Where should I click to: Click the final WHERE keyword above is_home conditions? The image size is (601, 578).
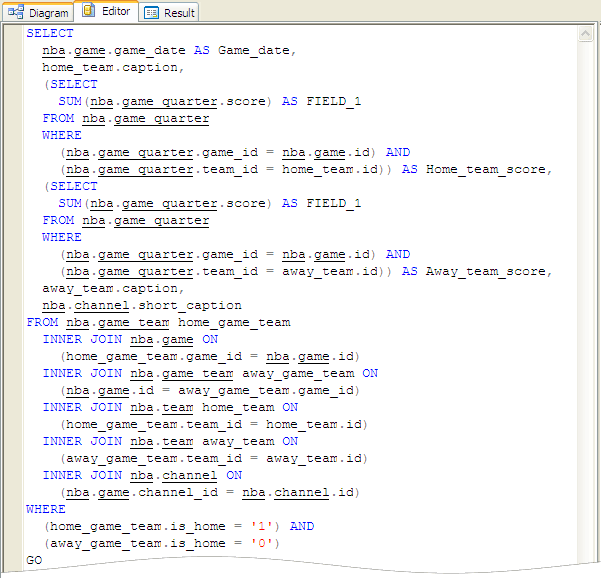tap(46, 509)
